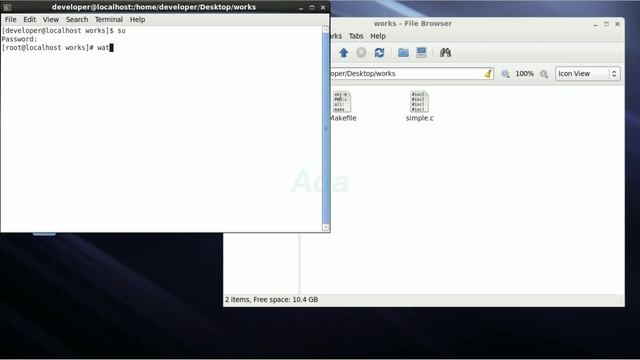Open the Icon View dropdown
The width and height of the screenshot is (640, 360).
(x=587, y=74)
